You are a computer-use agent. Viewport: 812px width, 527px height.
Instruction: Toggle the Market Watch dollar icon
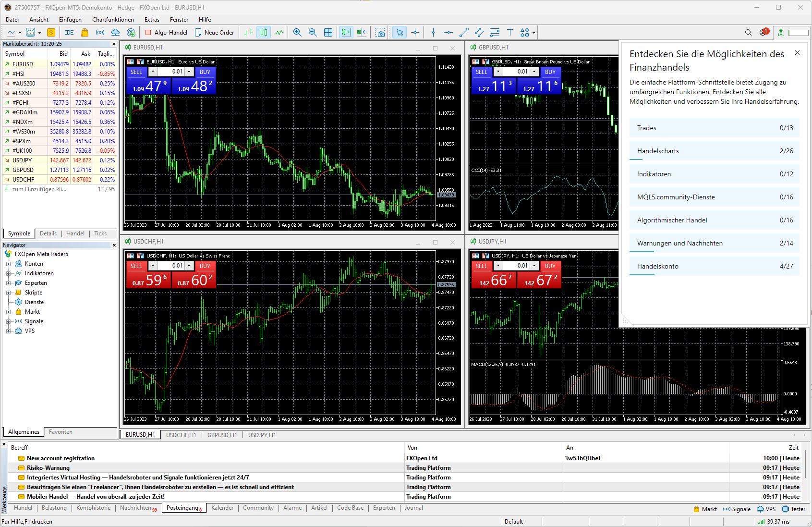point(51,33)
